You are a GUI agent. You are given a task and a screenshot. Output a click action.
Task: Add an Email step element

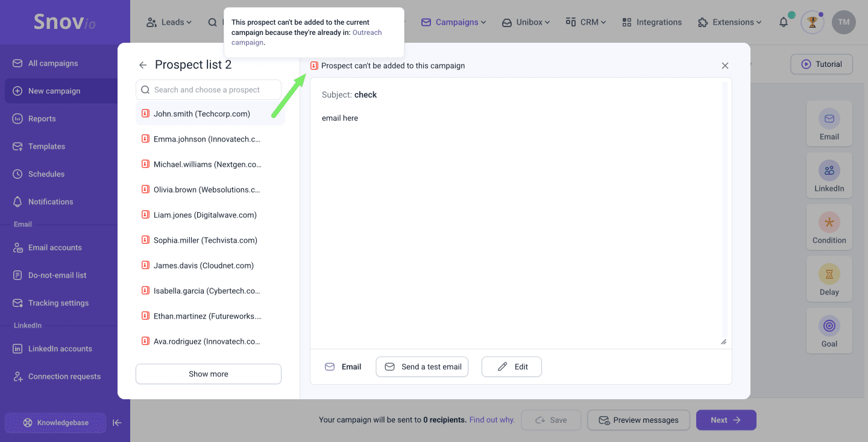point(829,123)
